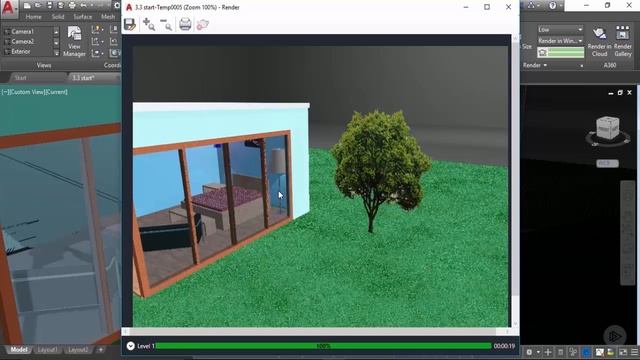Click the green render progress bar
The image size is (640, 360).
[x=323, y=346]
